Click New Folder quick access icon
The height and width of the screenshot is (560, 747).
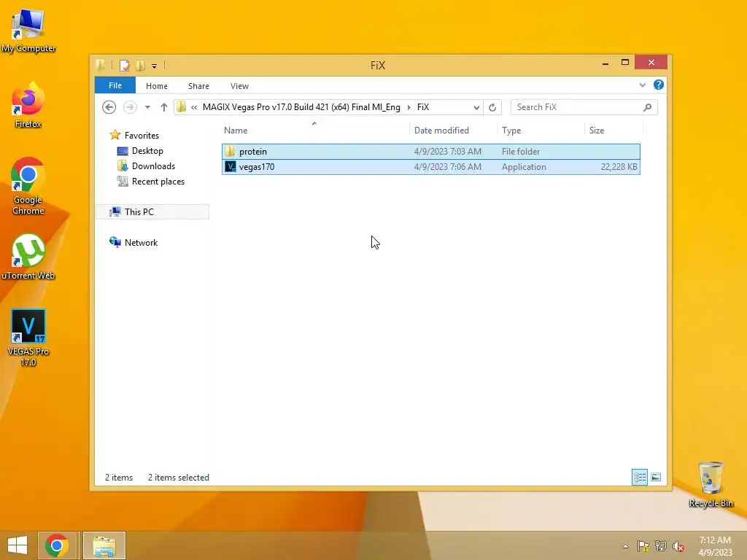141,65
